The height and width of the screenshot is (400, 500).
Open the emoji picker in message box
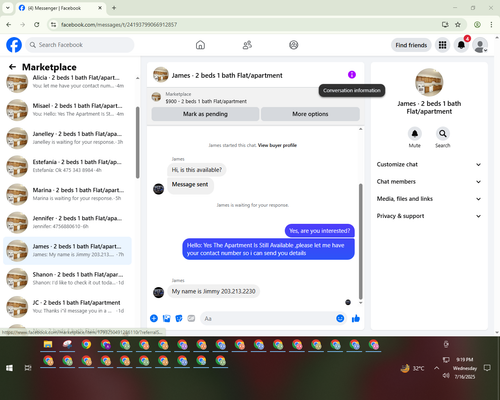[x=340, y=318]
